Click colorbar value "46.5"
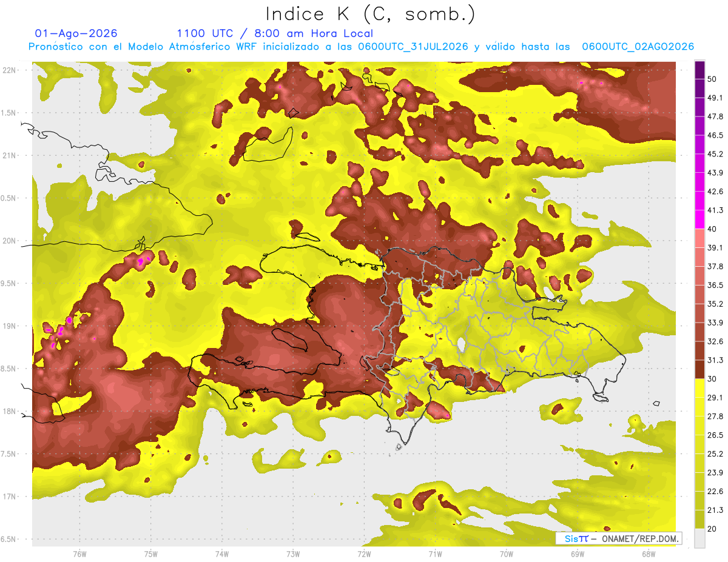728x562 pixels. [715, 135]
